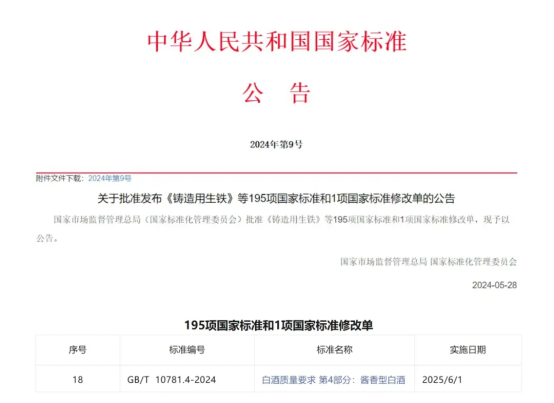The width and height of the screenshot is (554, 403).
Task: Select the 标准名称 column header
Action: pos(334,350)
